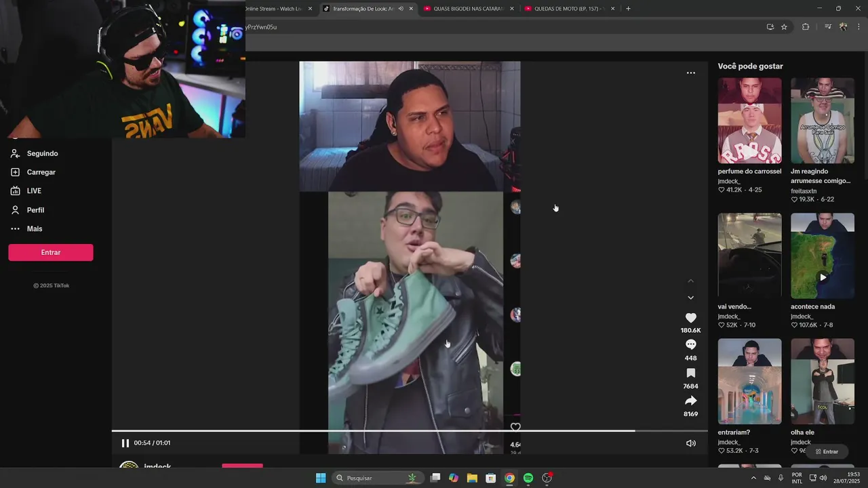Click the pink Entrar button in sidebar

tap(51, 252)
